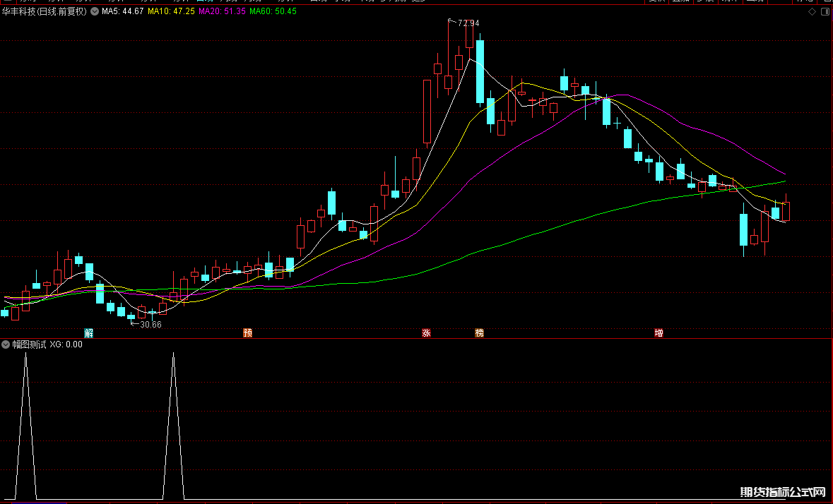833x504 pixels.
Task: Click the 幅图测试 sub-chart indicator name
Action: pos(29,344)
